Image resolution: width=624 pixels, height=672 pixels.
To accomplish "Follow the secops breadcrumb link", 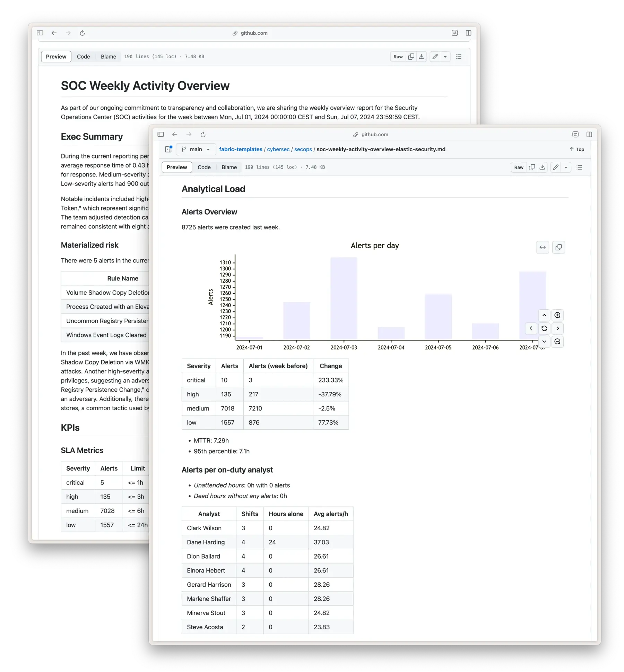I will click(303, 149).
